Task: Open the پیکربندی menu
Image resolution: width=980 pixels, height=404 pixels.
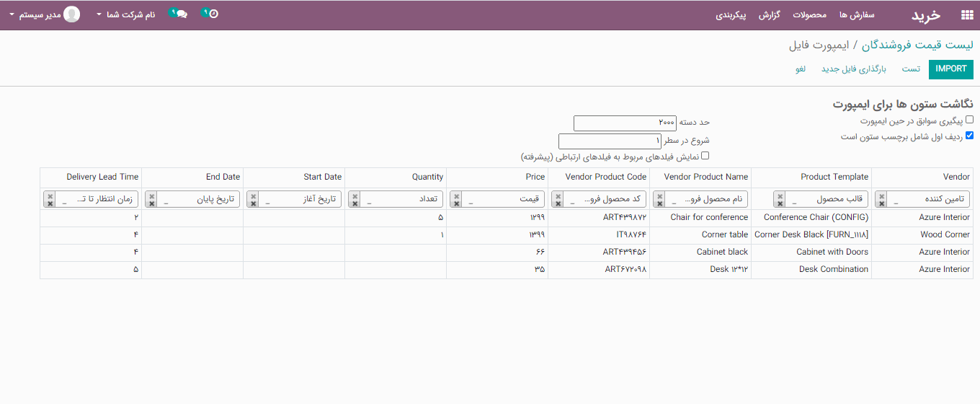Action: point(731,14)
